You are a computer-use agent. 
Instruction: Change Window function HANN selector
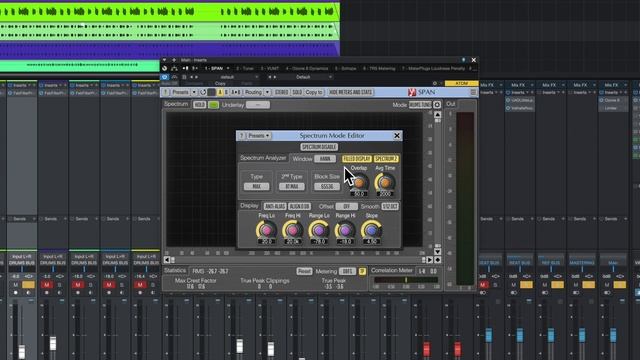click(x=325, y=159)
